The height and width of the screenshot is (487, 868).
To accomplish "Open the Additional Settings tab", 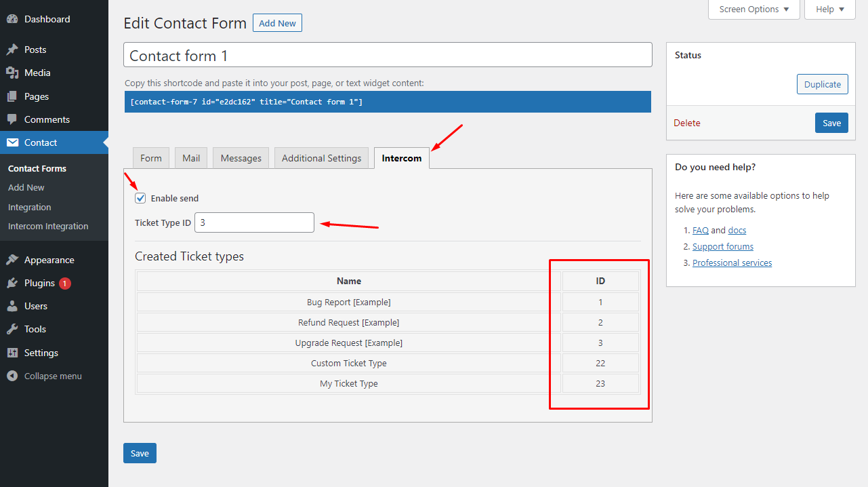I will point(322,158).
